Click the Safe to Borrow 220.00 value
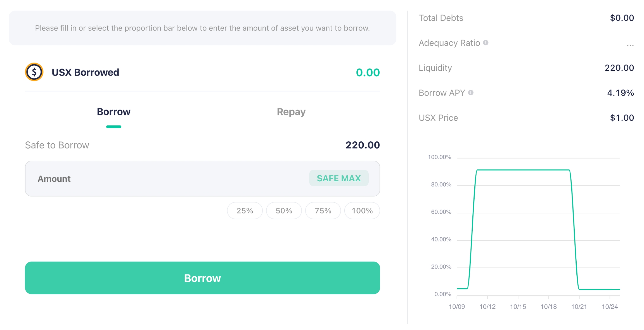Screen dimensions: 644x330 [x=363, y=145]
